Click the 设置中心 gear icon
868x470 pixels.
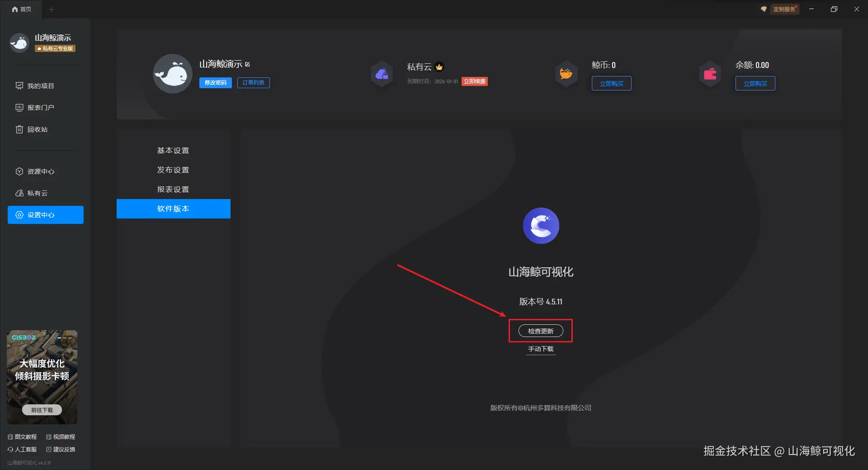19,215
